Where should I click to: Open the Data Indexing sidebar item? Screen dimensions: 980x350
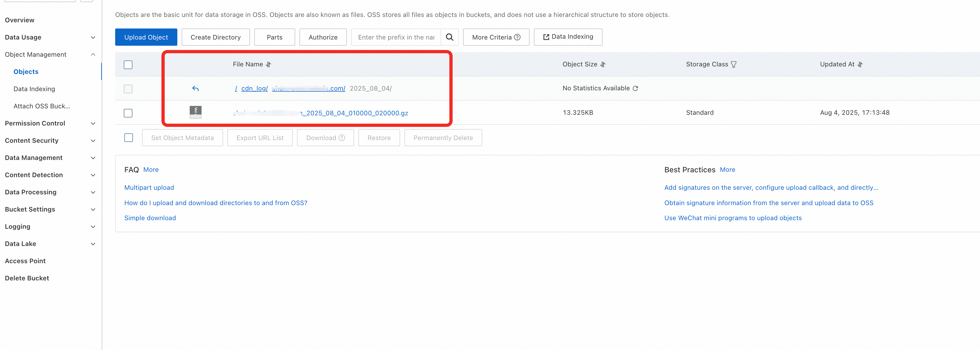point(34,89)
